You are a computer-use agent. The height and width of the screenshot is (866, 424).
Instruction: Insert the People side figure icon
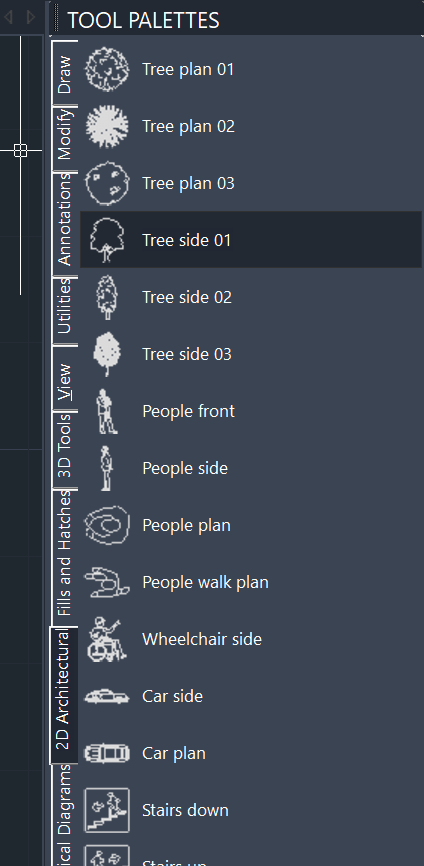pos(107,468)
